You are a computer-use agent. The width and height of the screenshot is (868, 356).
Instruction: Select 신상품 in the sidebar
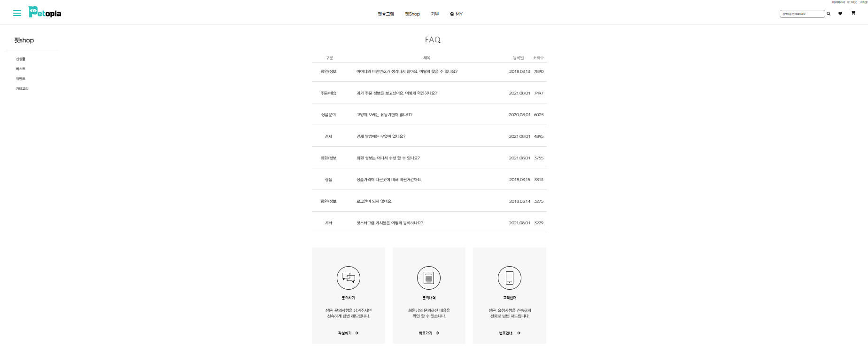click(21, 59)
